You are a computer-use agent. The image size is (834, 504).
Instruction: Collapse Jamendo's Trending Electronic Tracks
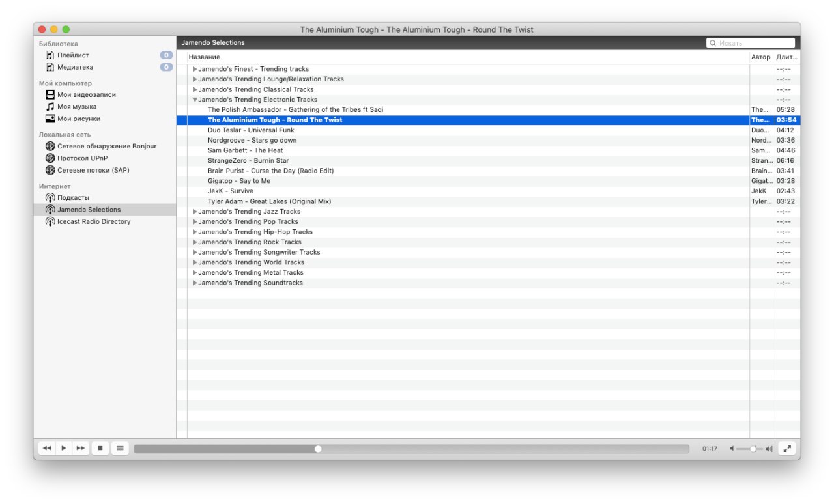pyautogui.click(x=195, y=100)
